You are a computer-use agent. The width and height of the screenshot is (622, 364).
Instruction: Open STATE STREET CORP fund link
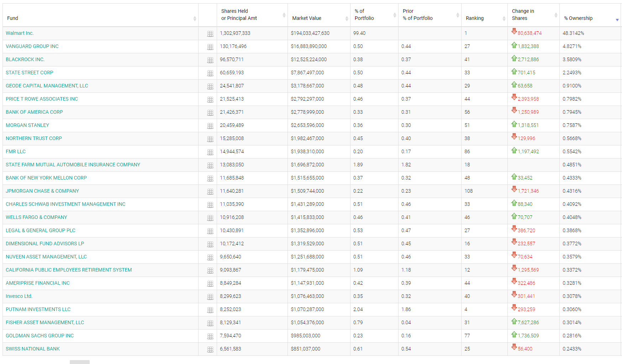(29, 73)
